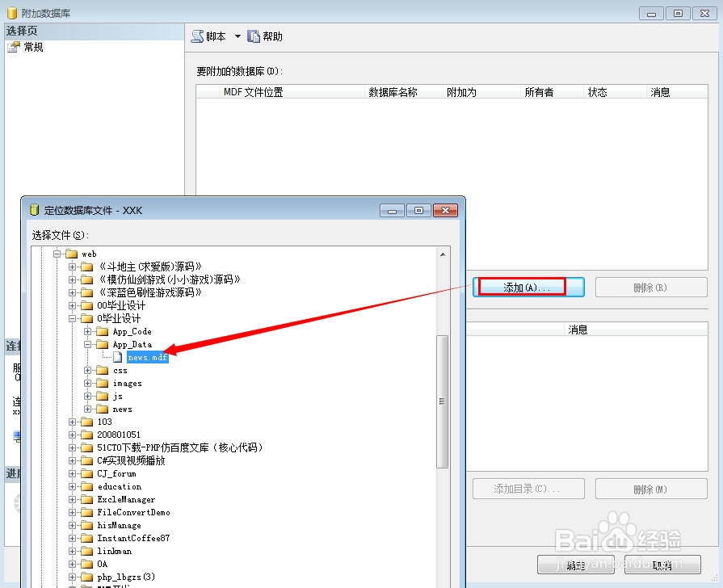Maximize the Attach Databases (附加数据库) window
This screenshot has width=723, height=588.
[678, 14]
